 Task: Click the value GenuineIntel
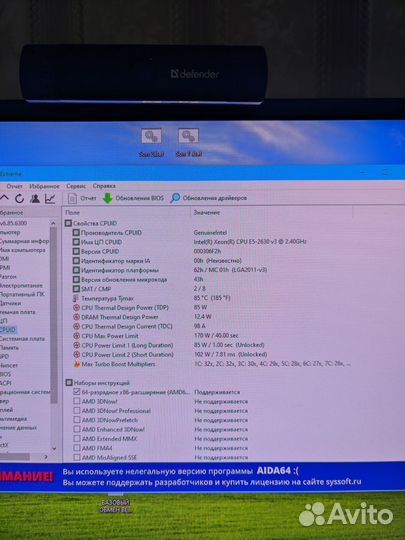[x=210, y=233]
